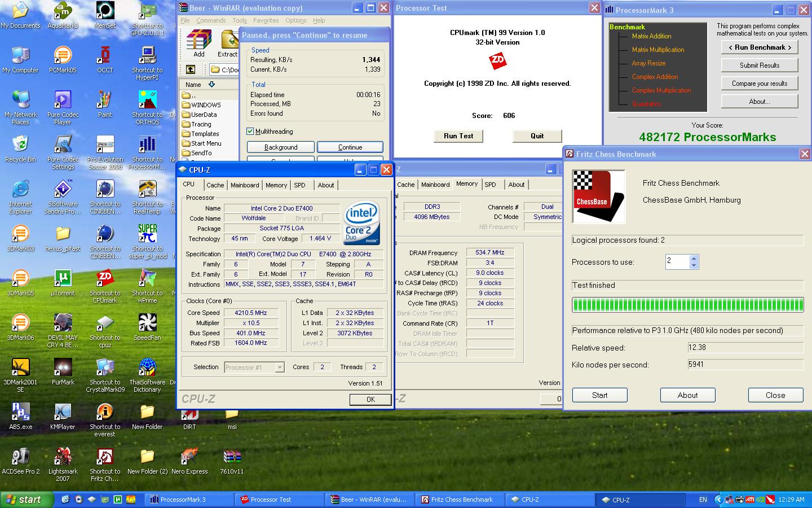Open the Windows Start menu
812x508 pixels.
click(27, 500)
